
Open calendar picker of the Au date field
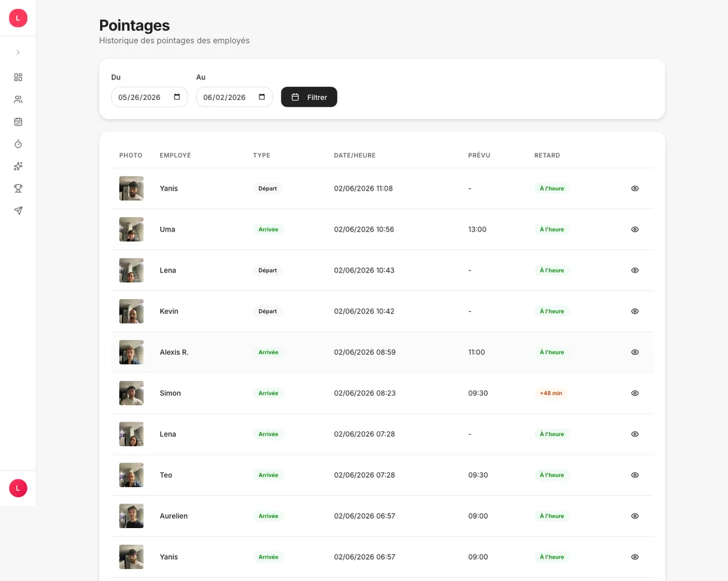pyautogui.click(x=262, y=97)
